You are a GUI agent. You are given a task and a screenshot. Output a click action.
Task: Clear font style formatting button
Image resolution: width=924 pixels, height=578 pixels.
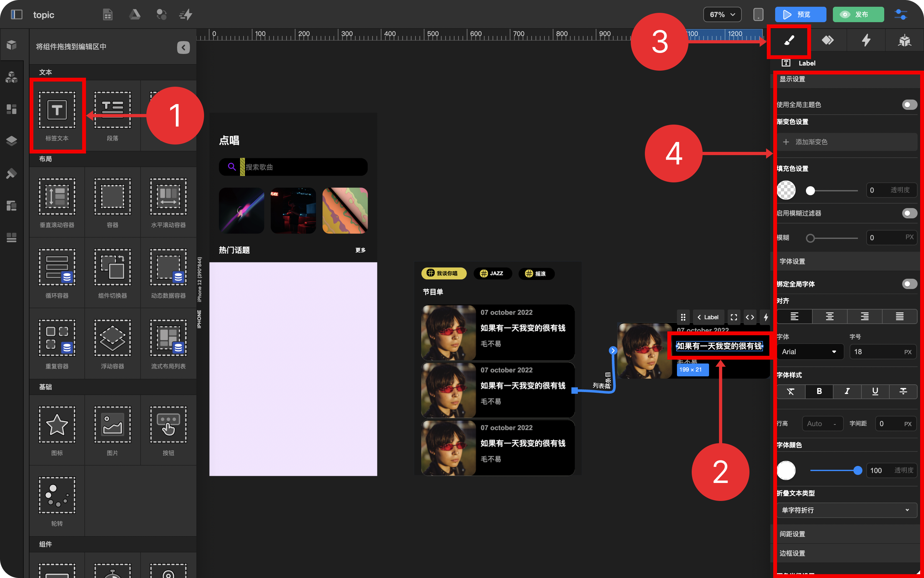click(791, 391)
